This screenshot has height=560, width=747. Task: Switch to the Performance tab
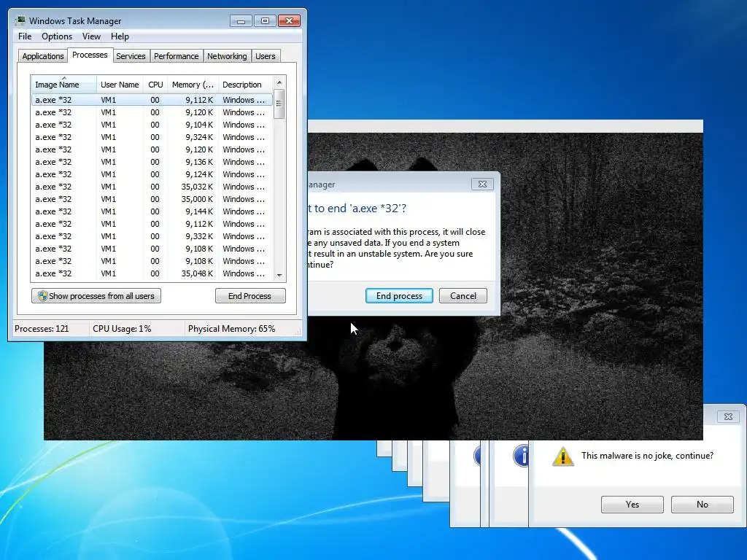[176, 56]
